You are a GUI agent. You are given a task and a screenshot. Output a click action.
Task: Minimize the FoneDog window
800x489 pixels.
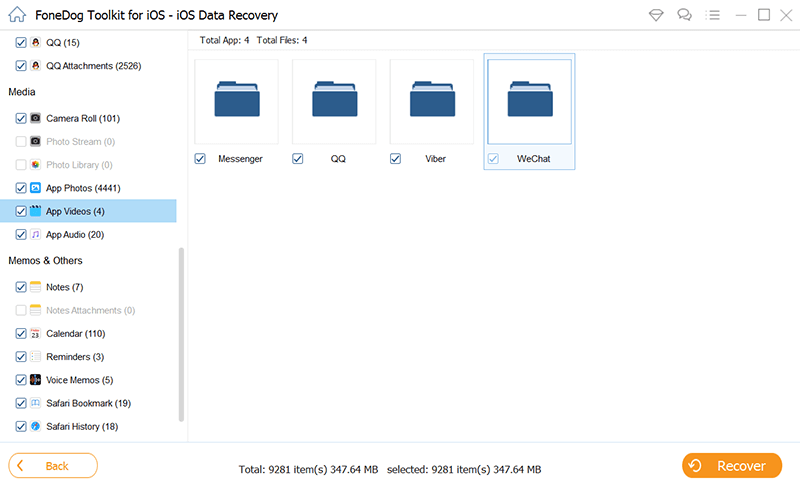coord(741,15)
